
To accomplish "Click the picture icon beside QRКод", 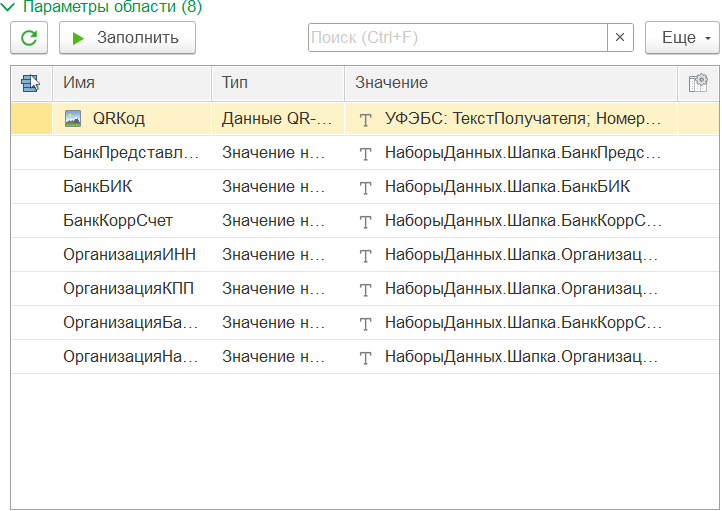I will (73, 119).
